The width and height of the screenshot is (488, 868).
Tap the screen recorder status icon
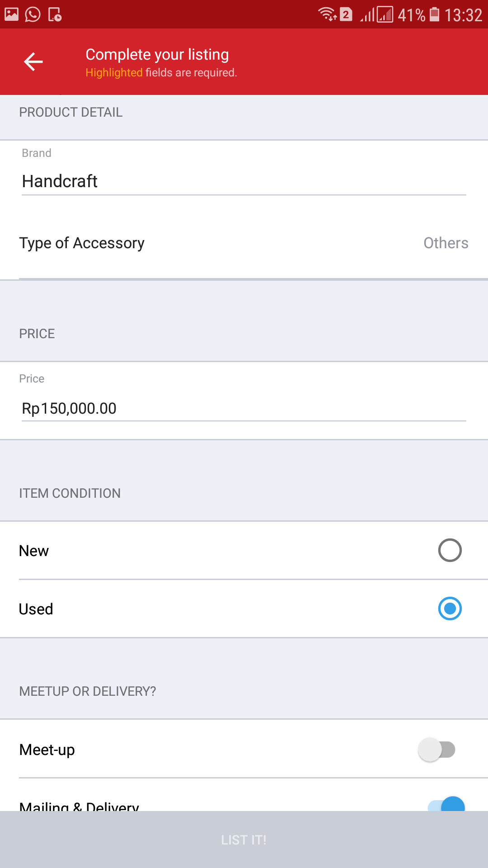tap(55, 14)
